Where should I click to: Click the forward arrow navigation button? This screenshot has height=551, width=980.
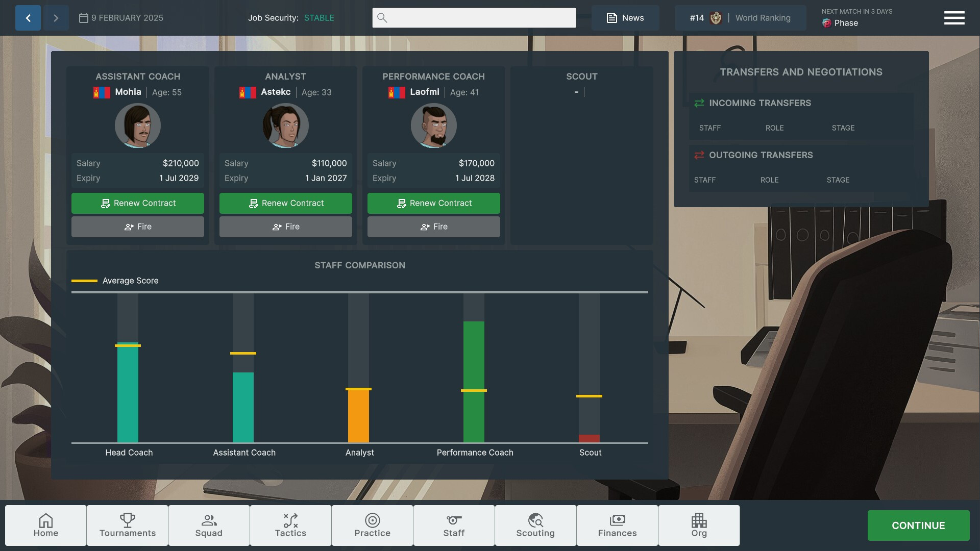pos(56,18)
